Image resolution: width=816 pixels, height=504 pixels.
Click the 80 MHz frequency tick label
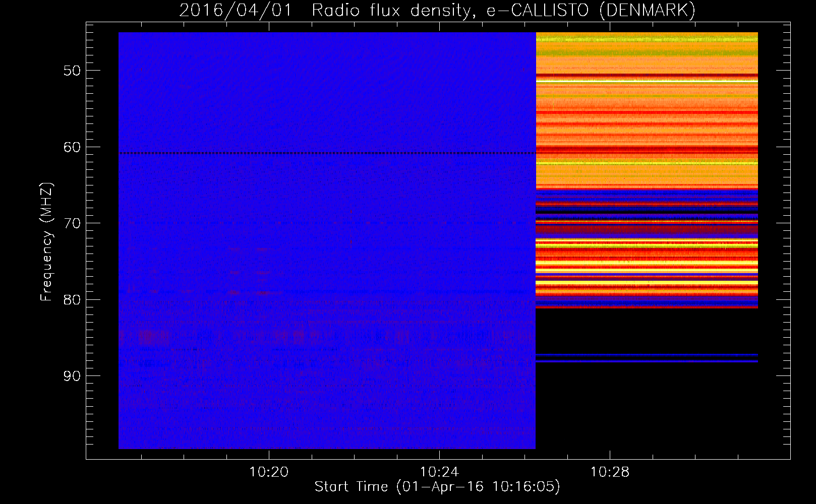tap(72, 299)
